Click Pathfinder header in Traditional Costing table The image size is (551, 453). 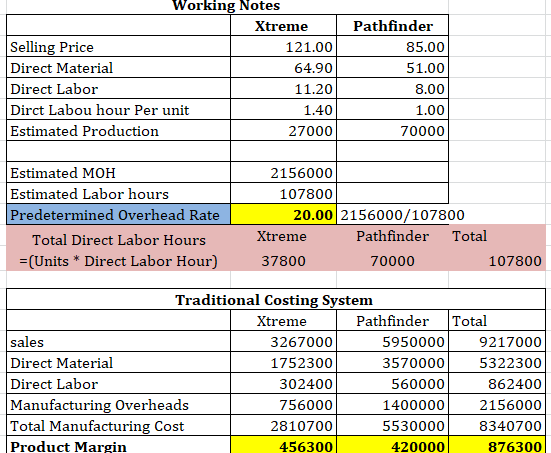coord(392,321)
